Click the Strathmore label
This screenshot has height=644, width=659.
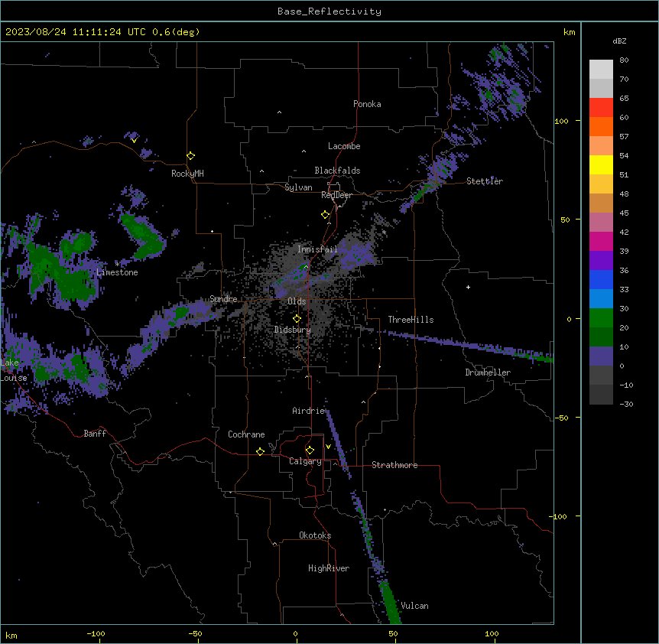click(394, 465)
